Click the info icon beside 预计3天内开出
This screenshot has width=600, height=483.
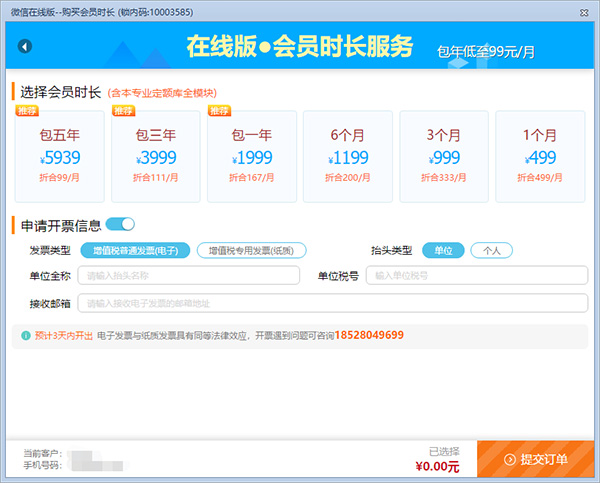(x=25, y=335)
